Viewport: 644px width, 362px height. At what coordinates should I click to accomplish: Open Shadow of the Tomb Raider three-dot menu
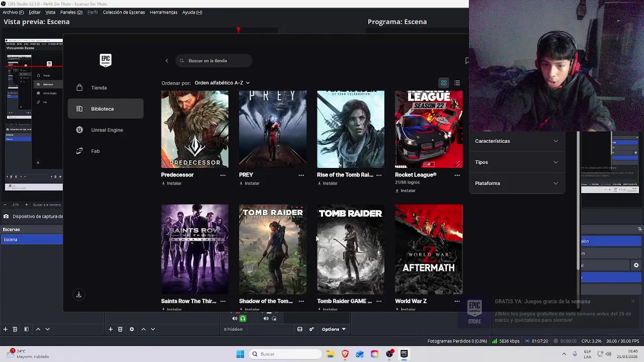[x=301, y=301]
